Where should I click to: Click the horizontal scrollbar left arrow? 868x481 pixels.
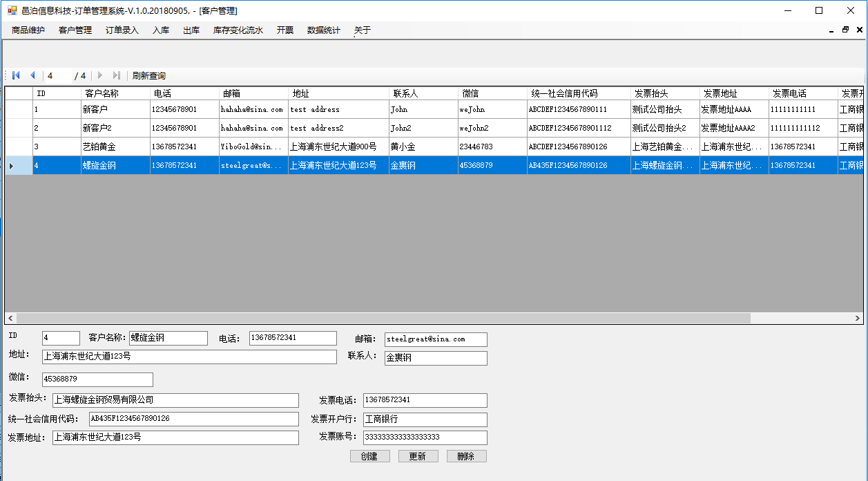(10, 319)
